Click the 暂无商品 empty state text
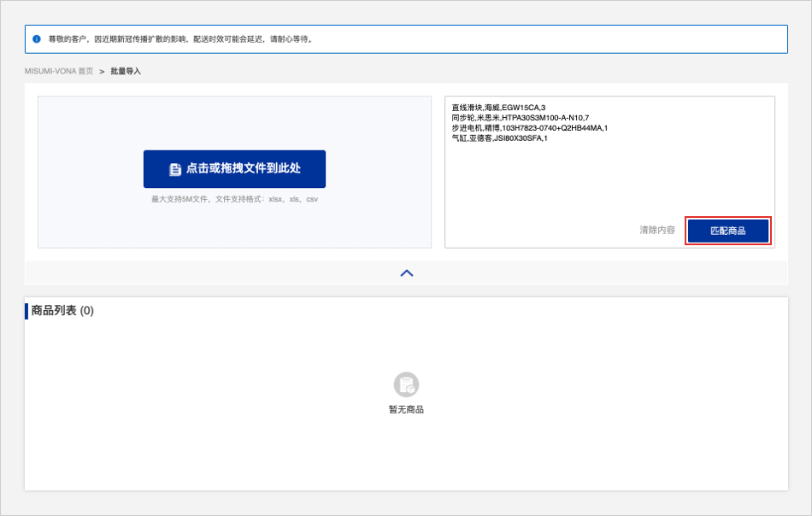 (406, 409)
